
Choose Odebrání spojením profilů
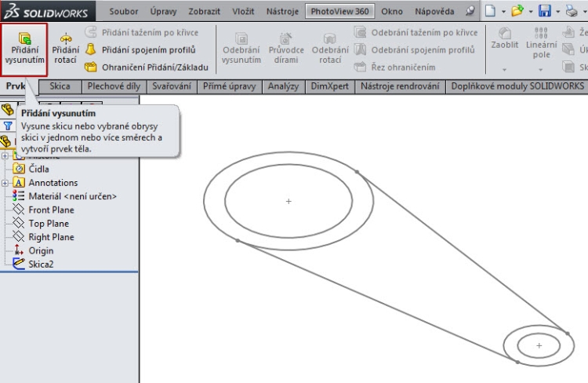click(415, 49)
